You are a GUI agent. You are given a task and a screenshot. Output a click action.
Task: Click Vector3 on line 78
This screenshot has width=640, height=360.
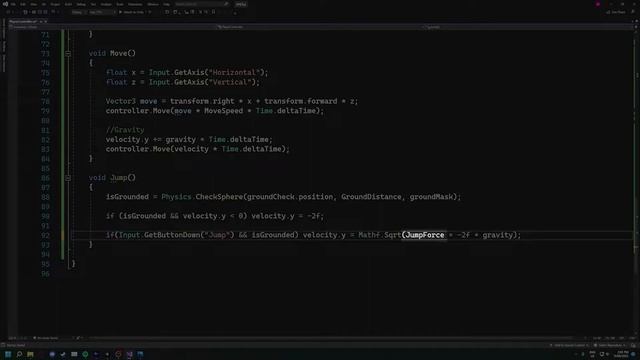[x=120, y=101]
